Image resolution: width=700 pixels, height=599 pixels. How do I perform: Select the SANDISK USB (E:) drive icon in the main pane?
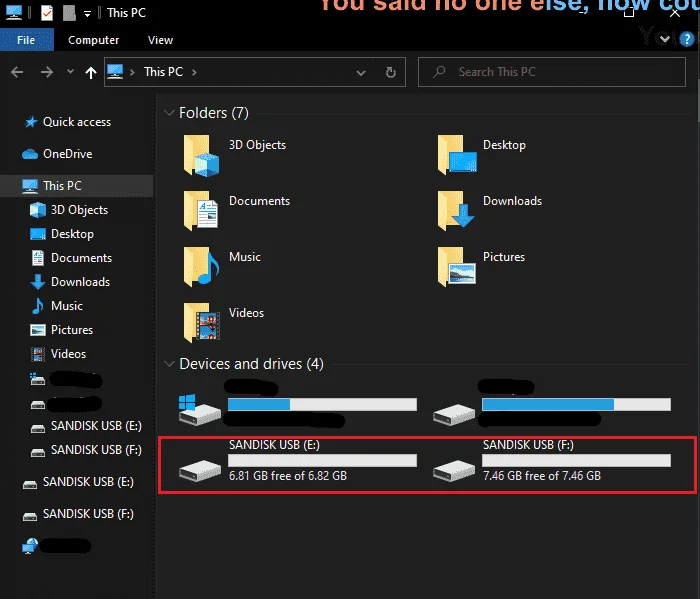200,470
